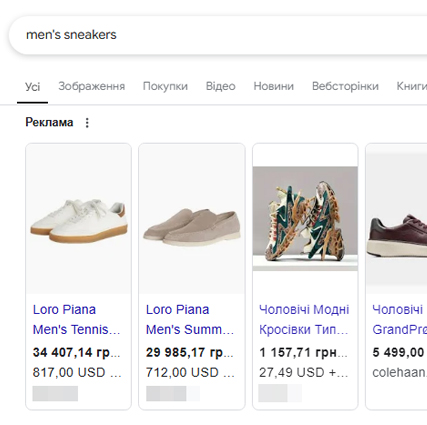Click the 34 407,14 грн price
Screen dimensions: 427x425
[76, 352]
